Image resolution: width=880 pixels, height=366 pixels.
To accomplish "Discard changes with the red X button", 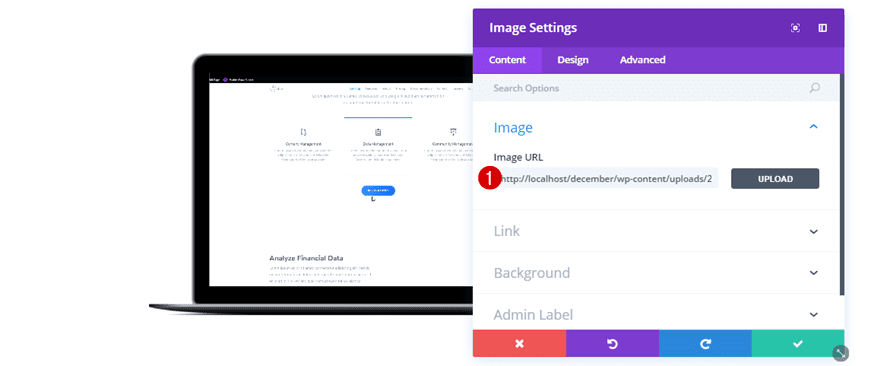I will (519, 344).
